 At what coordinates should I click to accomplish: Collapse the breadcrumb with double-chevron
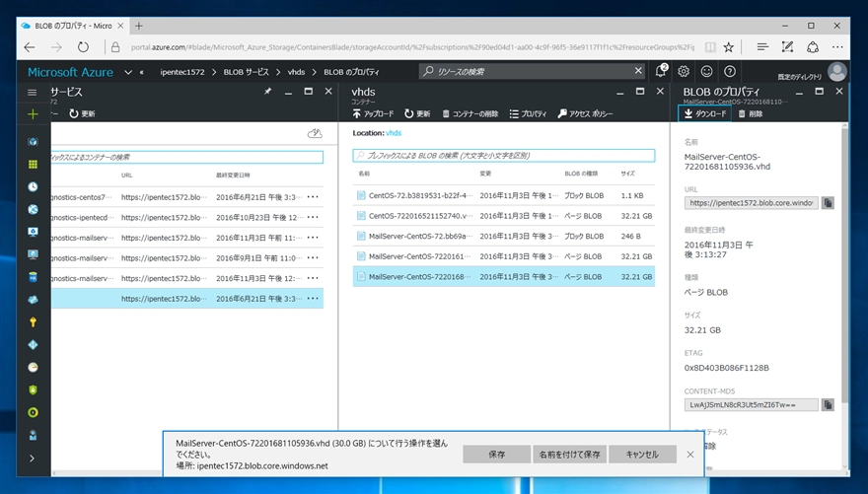(x=142, y=72)
